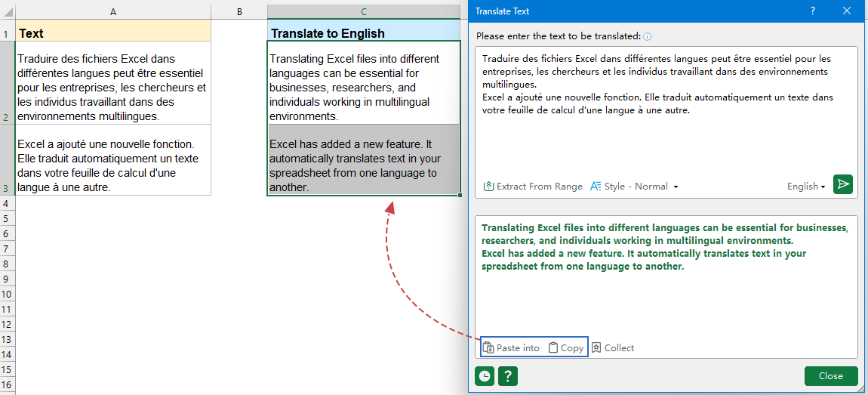Select cell starting 'Excel a ajouté une nouvelle'
The image size is (868, 395).
click(113, 159)
